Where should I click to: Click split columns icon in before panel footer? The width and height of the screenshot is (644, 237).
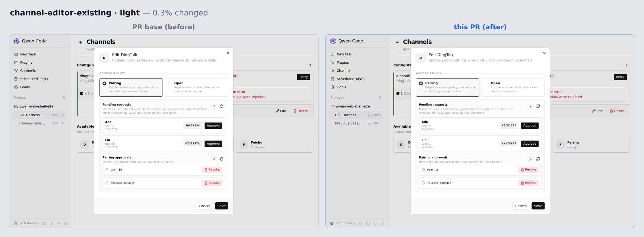tap(51, 223)
